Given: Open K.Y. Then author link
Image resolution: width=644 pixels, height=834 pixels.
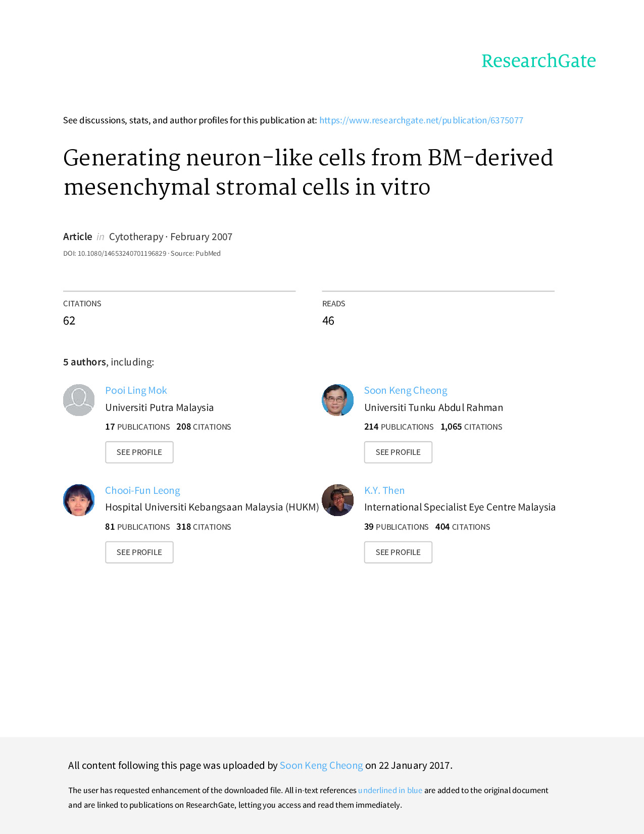Looking at the screenshot, I should [384, 490].
